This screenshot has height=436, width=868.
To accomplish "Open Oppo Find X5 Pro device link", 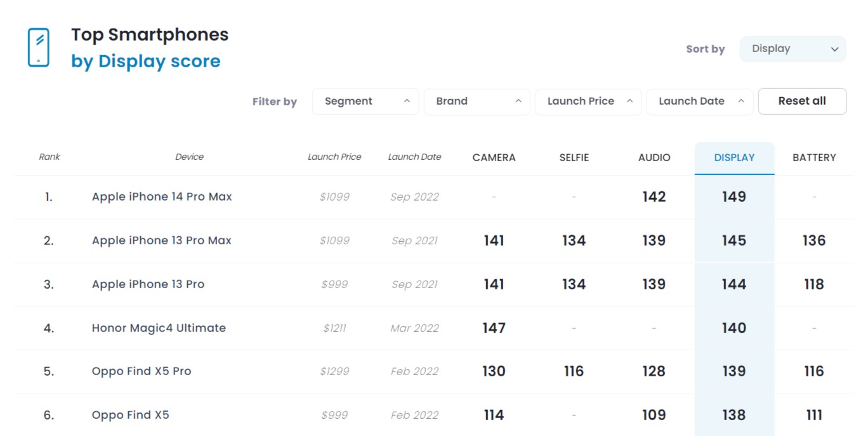I will pos(141,371).
